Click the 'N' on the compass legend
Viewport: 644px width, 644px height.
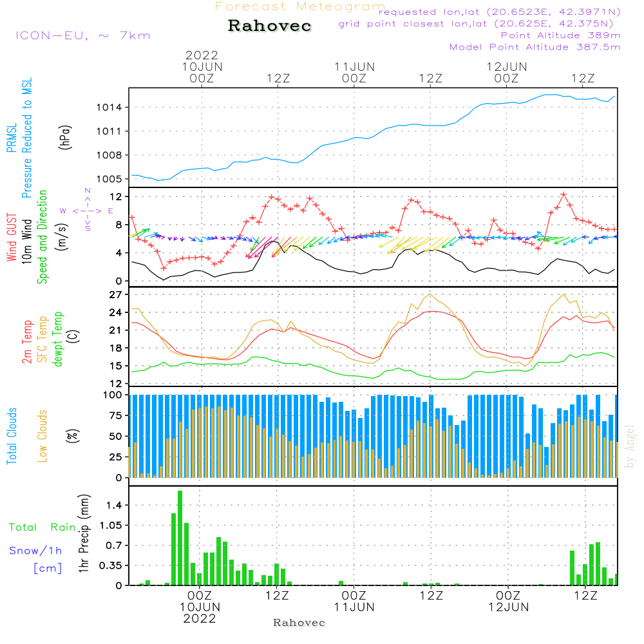[88, 191]
